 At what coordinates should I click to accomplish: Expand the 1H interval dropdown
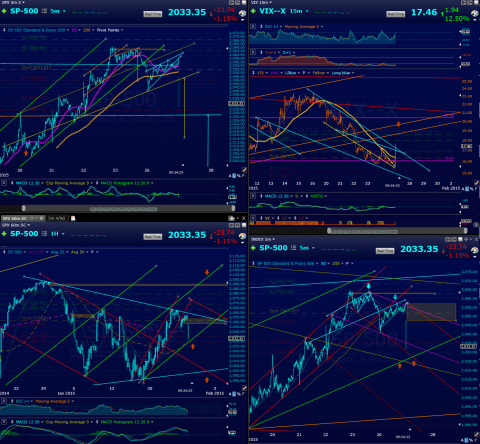click(63, 234)
